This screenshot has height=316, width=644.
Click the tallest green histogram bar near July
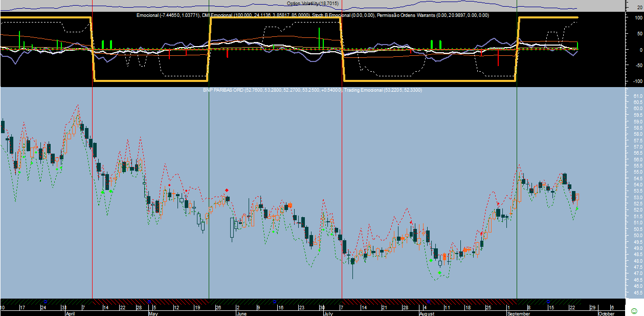(319, 38)
